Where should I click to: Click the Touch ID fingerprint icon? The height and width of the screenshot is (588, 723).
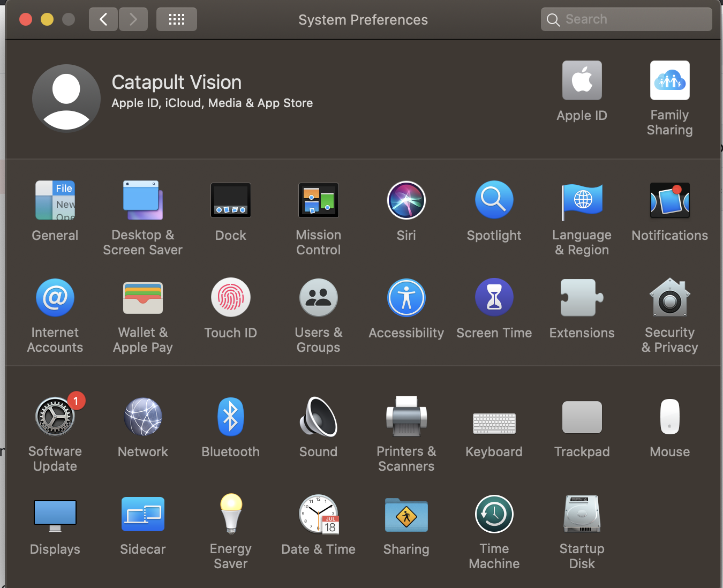tap(230, 298)
